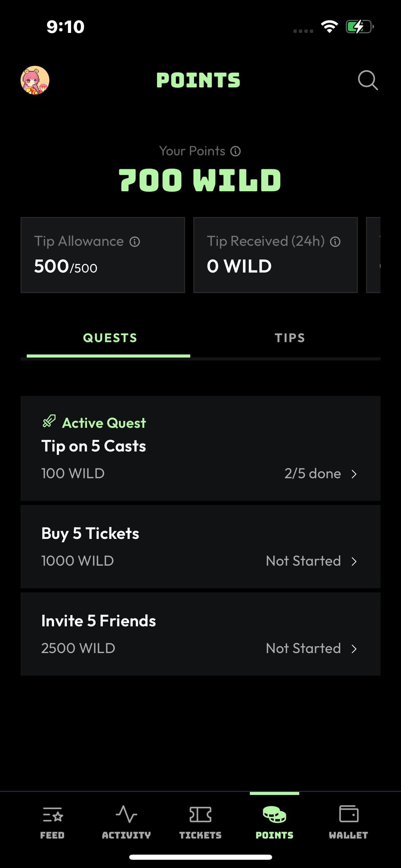Select the Quests tab

pyautogui.click(x=110, y=338)
